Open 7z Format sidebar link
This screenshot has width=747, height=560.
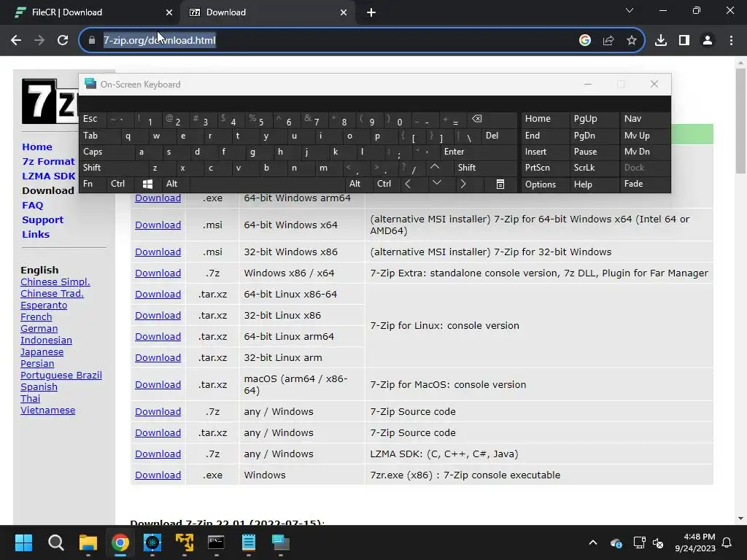pos(49,161)
